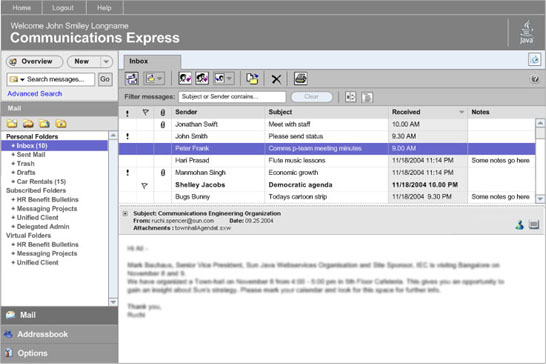This screenshot has width=546, height=364.
Task: Open the Forward icon's dropdown arrow
Action: [229, 79]
